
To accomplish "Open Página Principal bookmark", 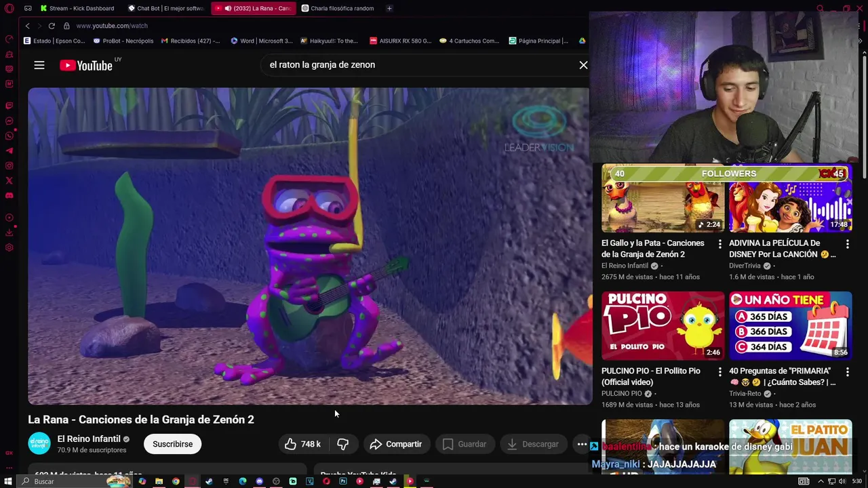I will tap(538, 41).
